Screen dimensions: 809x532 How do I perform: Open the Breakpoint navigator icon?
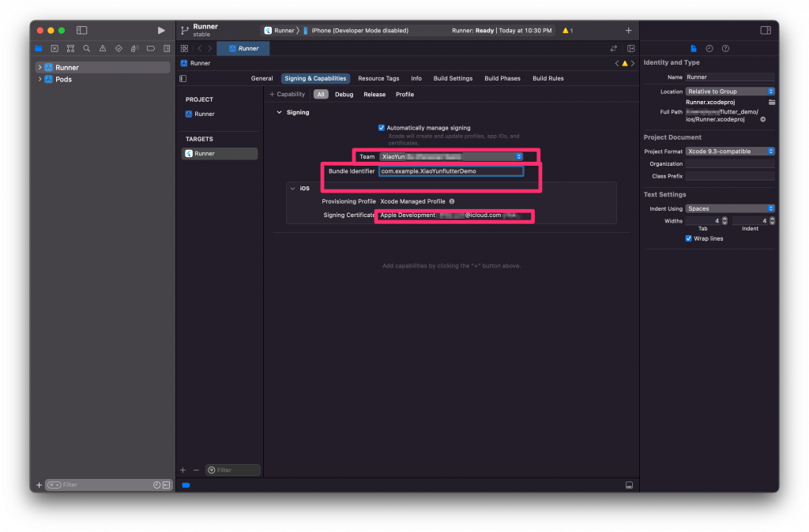point(151,48)
